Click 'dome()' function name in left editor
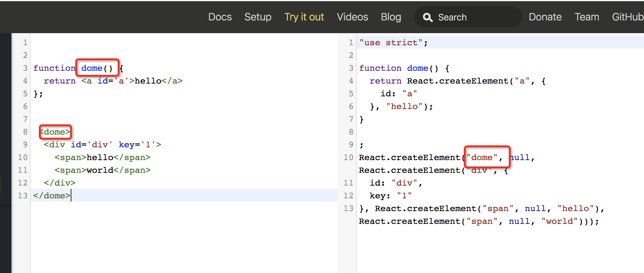The height and width of the screenshot is (273, 644). click(x=97, y=68)
